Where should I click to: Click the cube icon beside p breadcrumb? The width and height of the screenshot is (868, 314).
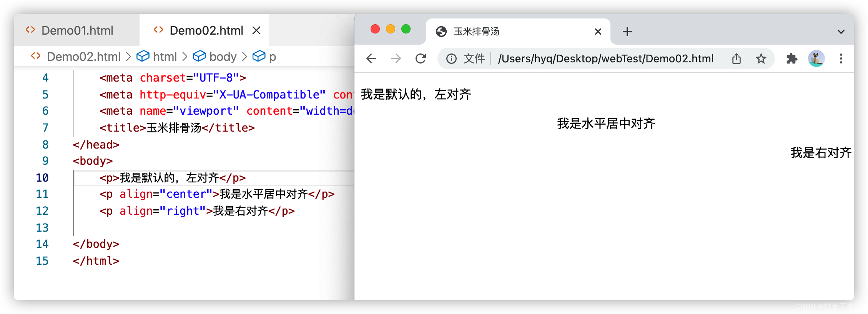point(259,56)
